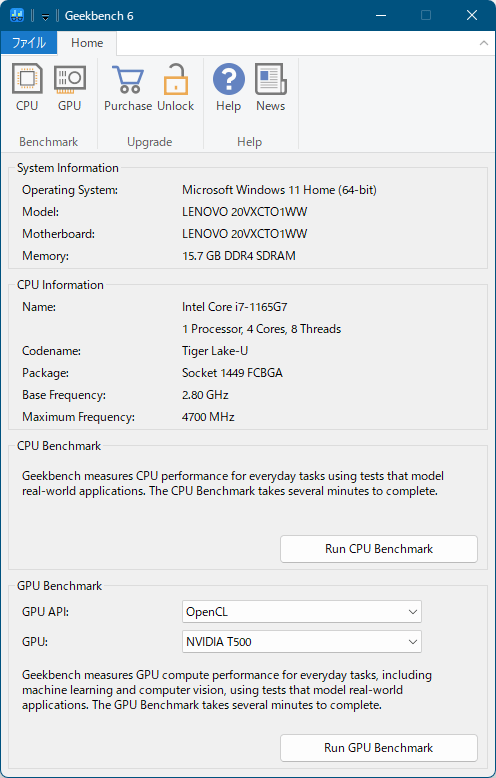Collapse the ribbon with the chevron
The image size is (496, 778).
coord(484,43)
